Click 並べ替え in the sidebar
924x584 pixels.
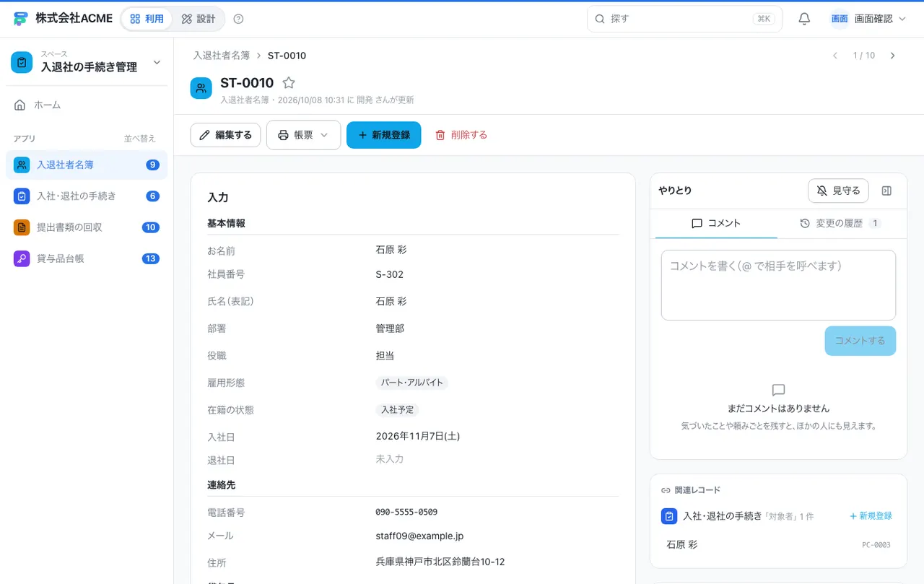tap(139, 139)
